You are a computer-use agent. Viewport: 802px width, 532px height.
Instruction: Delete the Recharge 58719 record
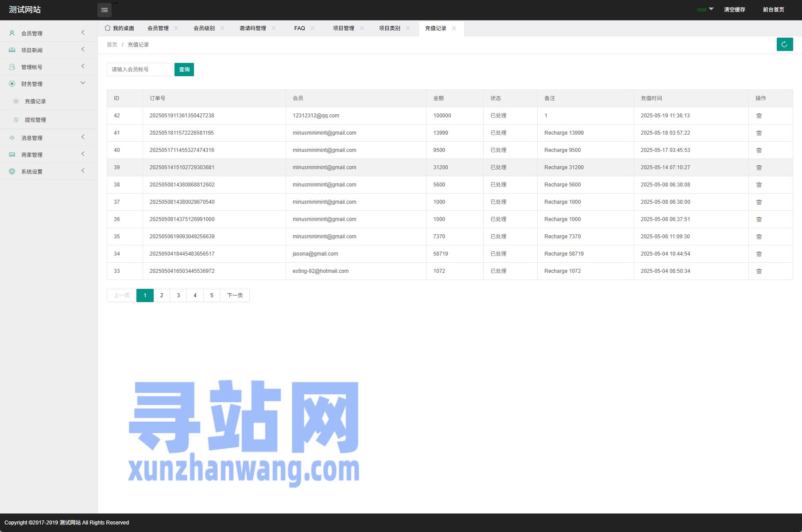tap(759, 254)
